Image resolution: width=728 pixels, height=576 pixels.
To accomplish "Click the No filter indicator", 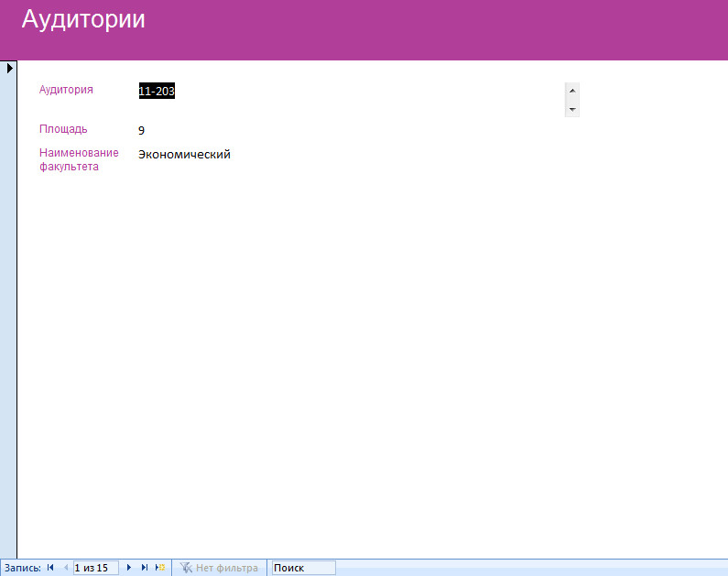I will point(219,568).
